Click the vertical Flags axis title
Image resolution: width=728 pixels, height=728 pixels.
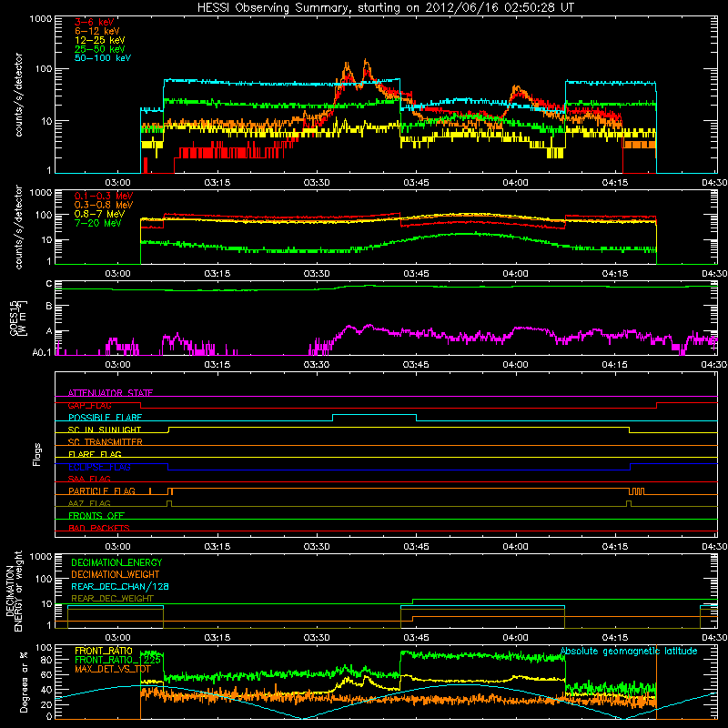pos(36,454)
